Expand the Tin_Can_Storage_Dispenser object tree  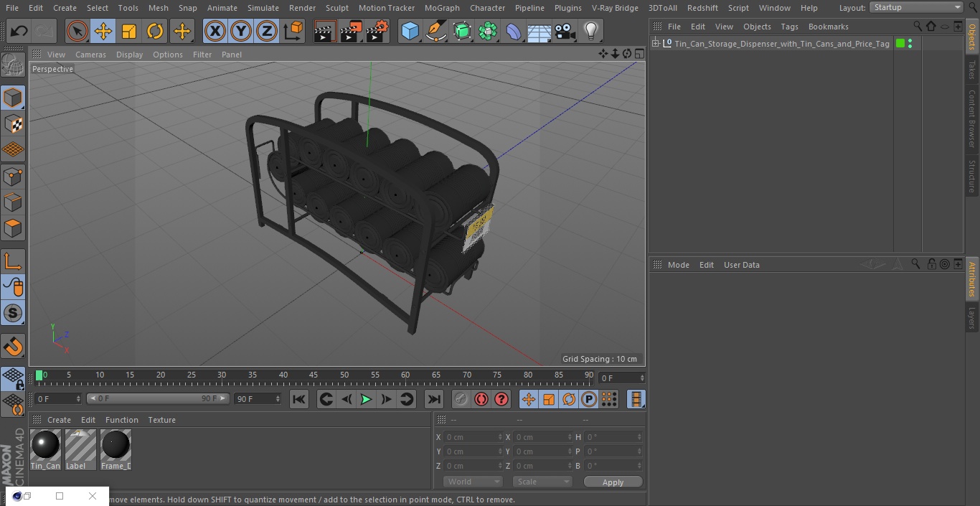coord(655,43)
